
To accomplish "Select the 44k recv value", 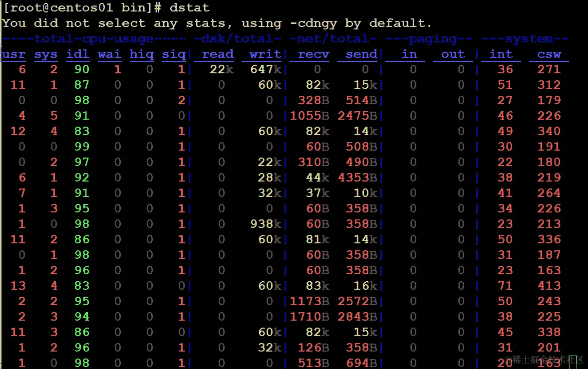I will [317, 178].
